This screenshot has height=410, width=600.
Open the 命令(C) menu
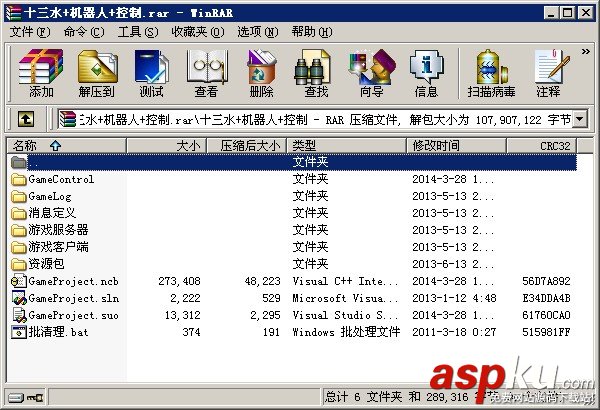tap(84, 32)
